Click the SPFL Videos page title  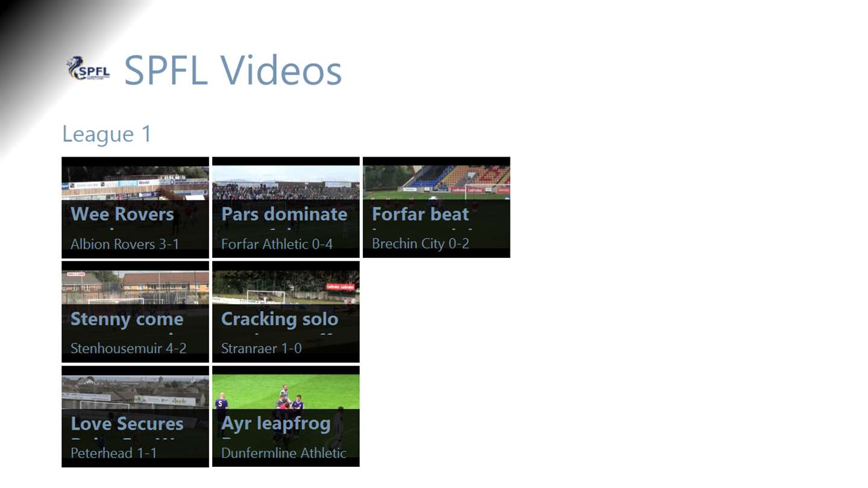pyautogui.click(x=233, y=70)
